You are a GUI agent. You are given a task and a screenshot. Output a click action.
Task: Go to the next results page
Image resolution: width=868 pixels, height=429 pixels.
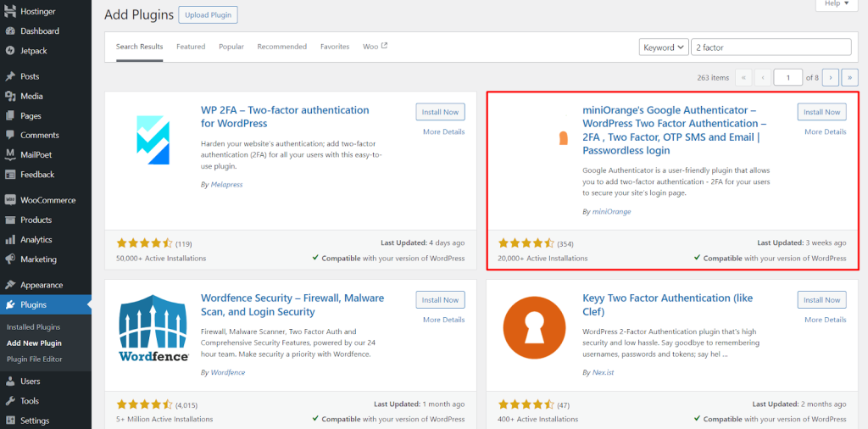click(x=831, y=77)
